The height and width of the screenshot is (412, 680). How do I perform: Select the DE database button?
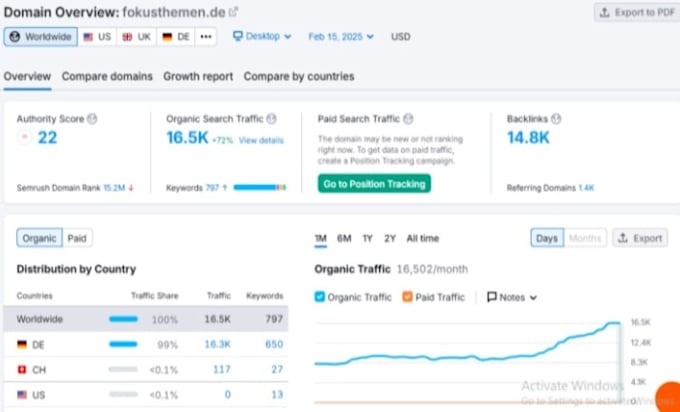tap(176, 37)
